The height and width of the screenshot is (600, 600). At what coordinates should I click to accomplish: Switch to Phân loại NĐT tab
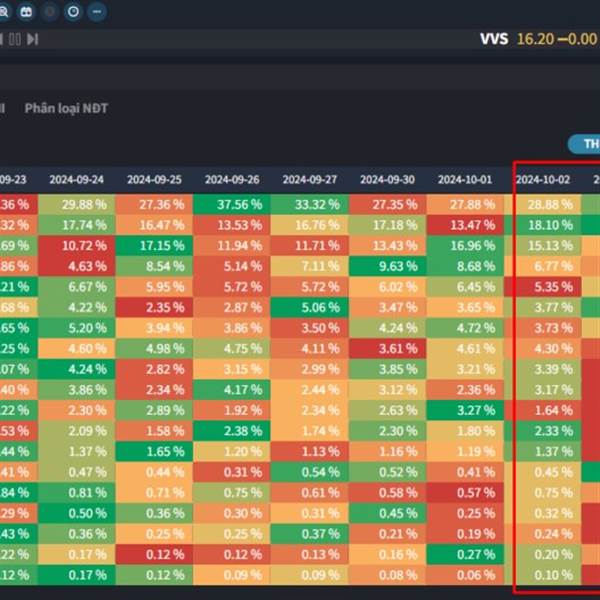click(66, 108)
